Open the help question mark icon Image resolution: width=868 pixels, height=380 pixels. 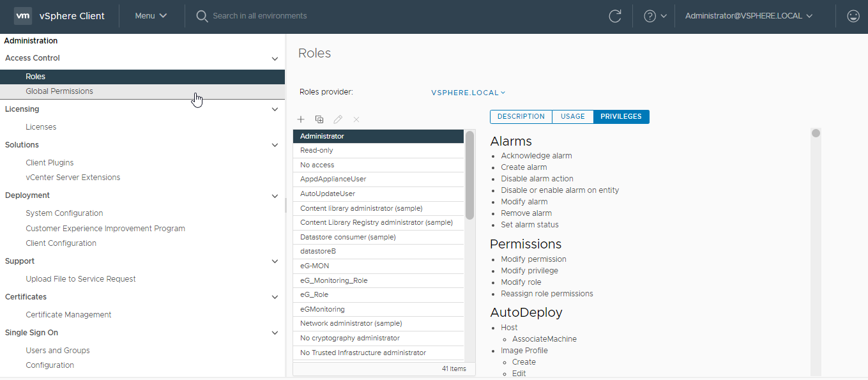coord(650,16)
